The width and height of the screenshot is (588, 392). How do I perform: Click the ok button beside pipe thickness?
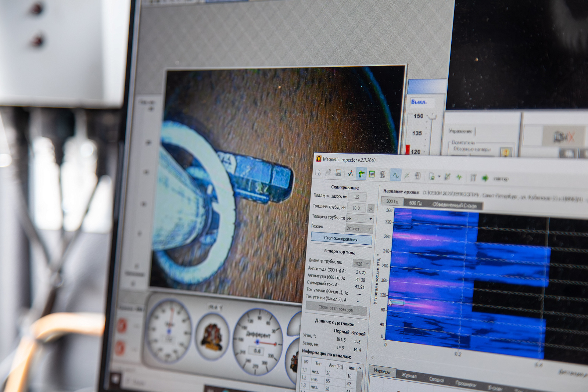(370, 209)
